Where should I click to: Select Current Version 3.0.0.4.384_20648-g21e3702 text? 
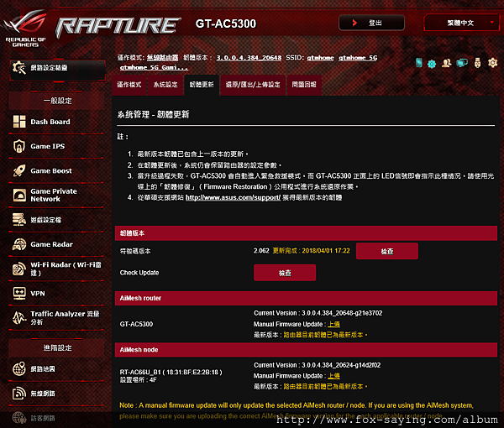(x=318, y=313)
